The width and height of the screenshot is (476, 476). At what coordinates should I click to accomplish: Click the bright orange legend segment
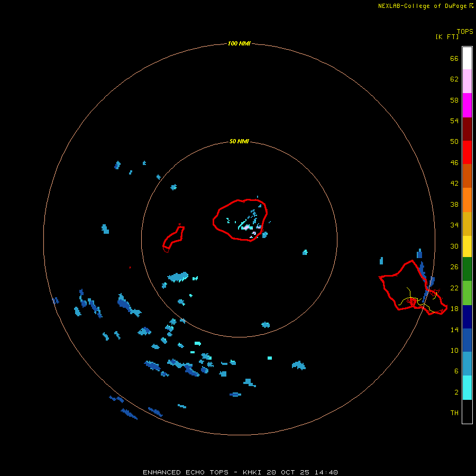click(467, 200)
